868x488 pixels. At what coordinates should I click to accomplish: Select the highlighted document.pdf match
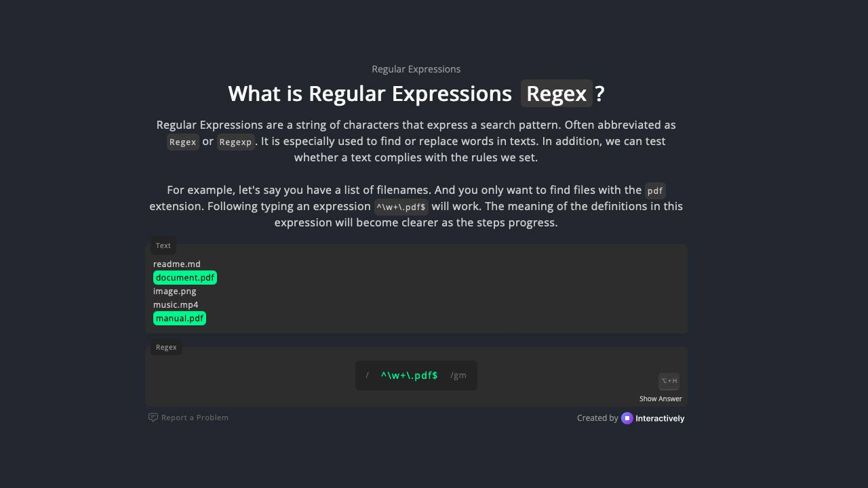185,277
